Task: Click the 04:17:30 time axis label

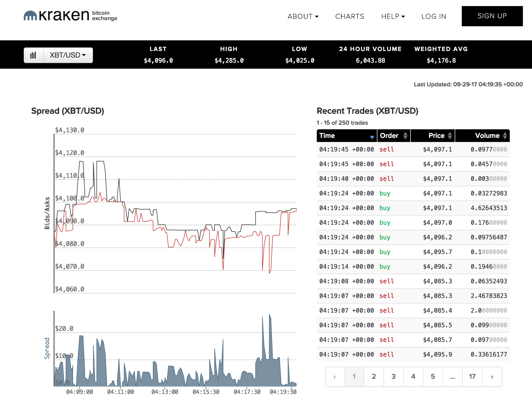Action: [x=247, y=392]
